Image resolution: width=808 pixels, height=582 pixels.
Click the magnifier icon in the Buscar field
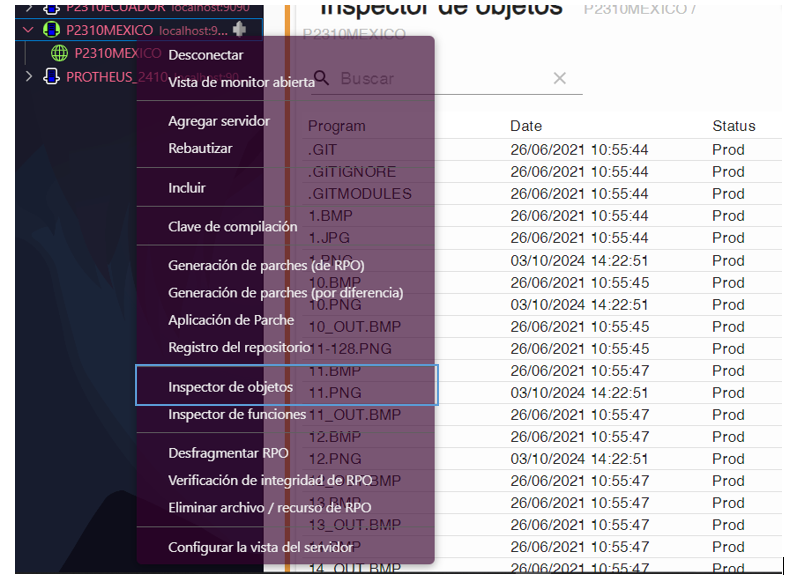point(322,78)
